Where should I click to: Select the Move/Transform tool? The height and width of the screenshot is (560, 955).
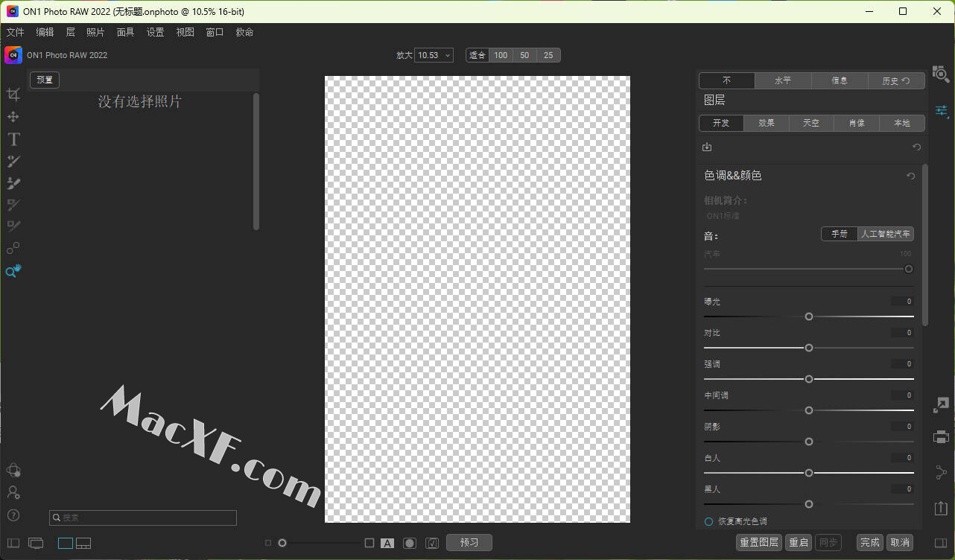[13, 117]
